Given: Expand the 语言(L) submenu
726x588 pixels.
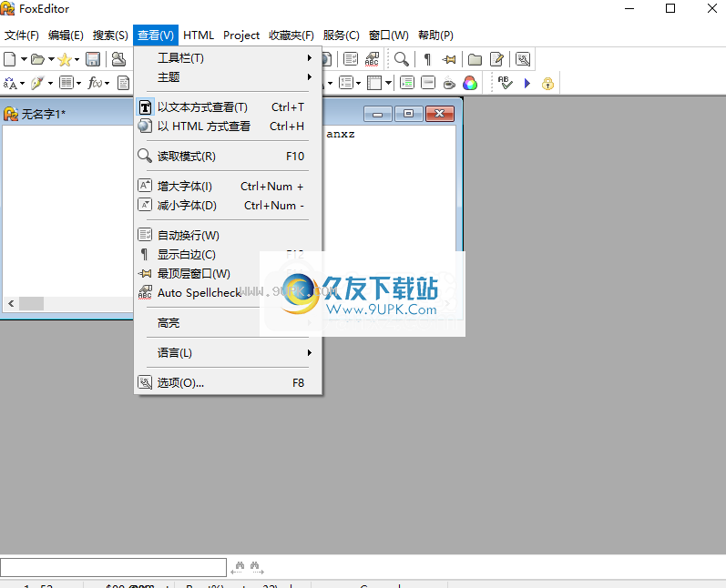Looking at the screenshot, I should 228,353.
